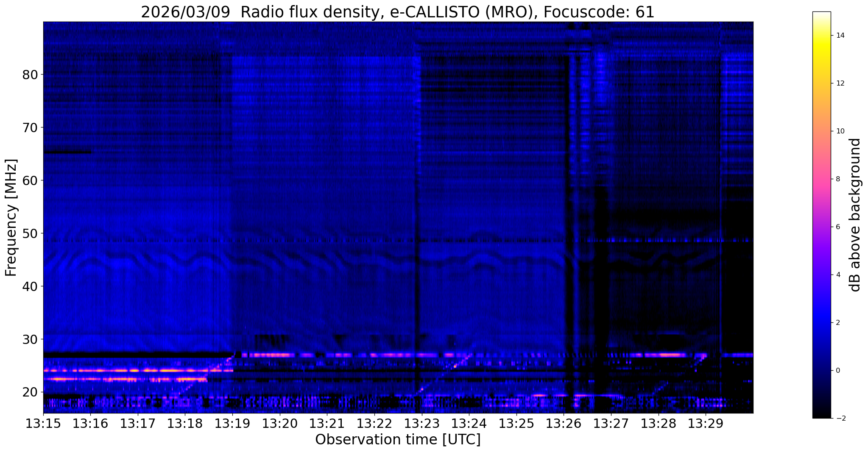Screen dimensions: 868x452
Task: Click the 60 MHz frequency tick label
Action: tap(30, 180)
